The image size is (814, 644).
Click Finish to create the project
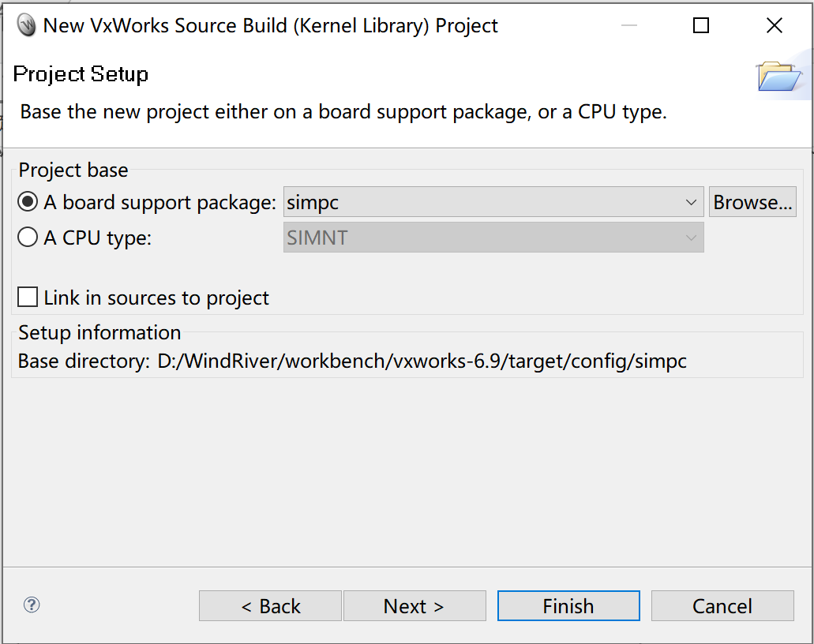tap(568, 605)
